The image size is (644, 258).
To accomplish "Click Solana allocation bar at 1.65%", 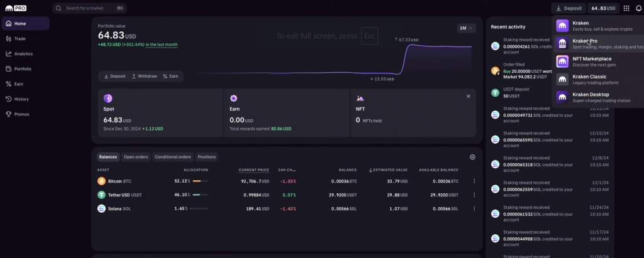I will 199,209.
